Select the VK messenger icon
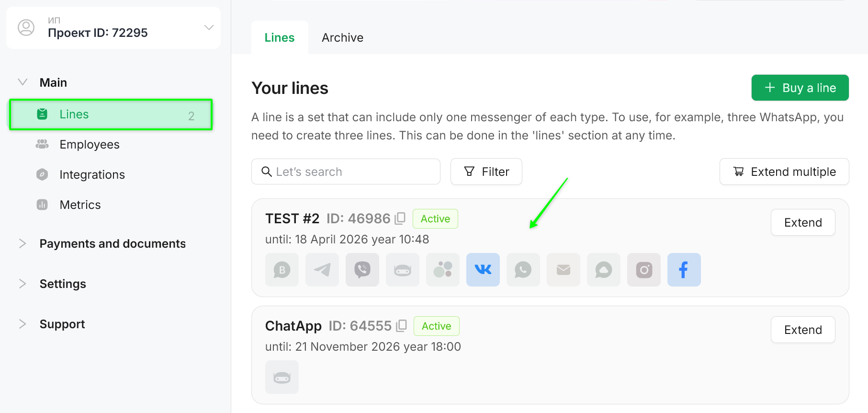Screen dimensions: 868x413 (x=483, y=270)
